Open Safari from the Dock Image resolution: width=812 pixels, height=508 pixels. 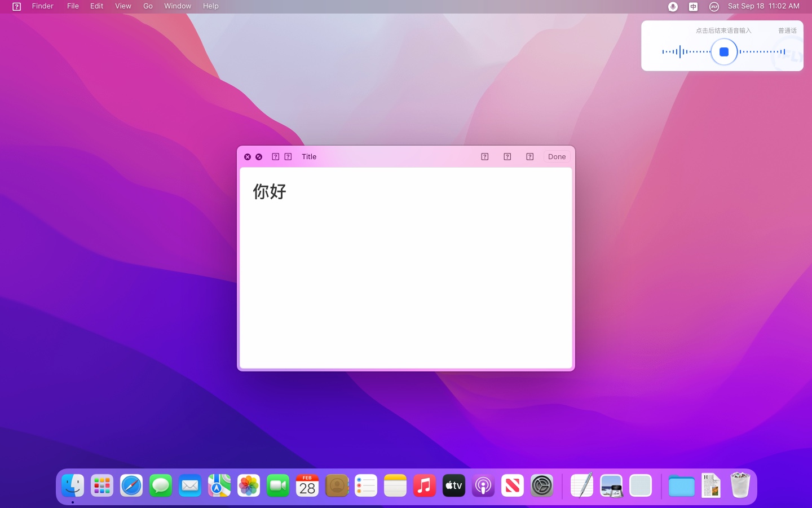tap(131, 485)
